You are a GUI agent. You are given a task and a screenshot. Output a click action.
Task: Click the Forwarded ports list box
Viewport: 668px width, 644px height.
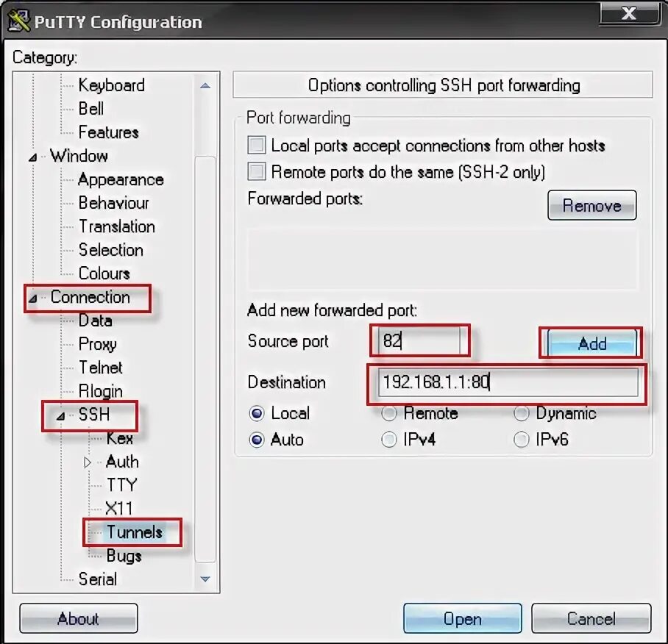pyautogui.click(x=443, y=260)
